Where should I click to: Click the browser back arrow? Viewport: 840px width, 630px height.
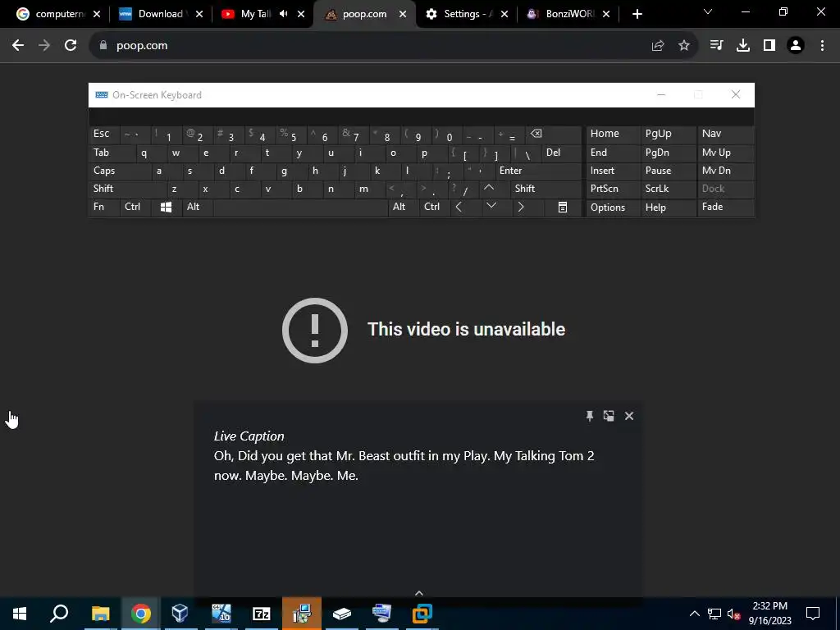[18, 46]
